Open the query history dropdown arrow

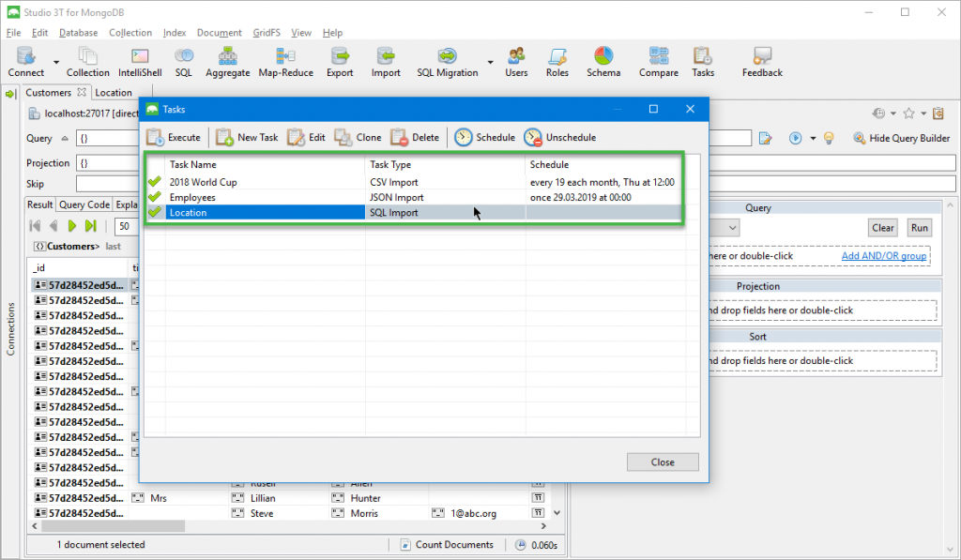click(x=893, y=114)
